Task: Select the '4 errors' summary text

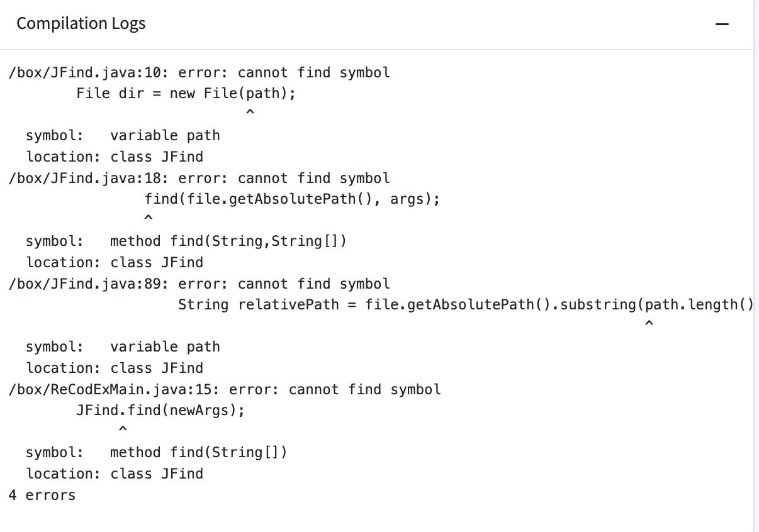Action: pos(42,495)
